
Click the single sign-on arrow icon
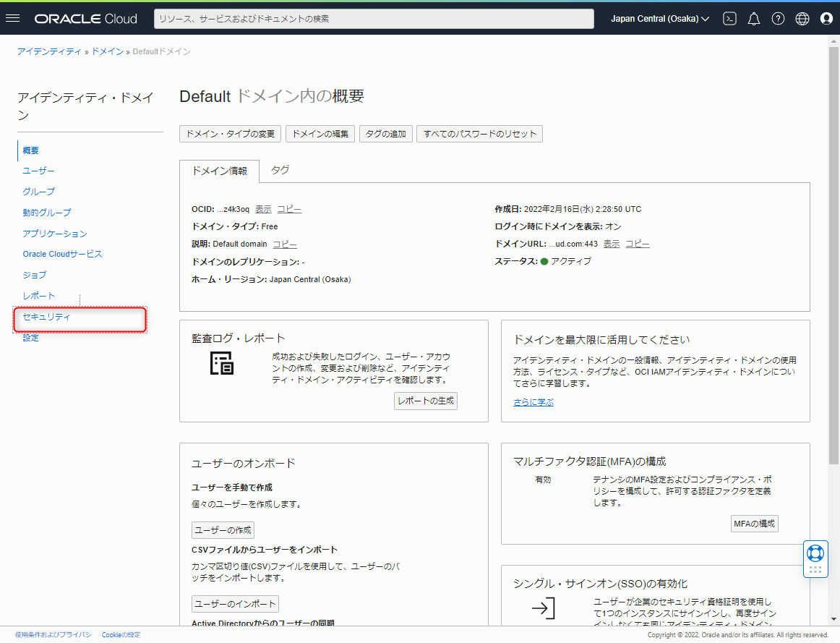tap(543, 608)
